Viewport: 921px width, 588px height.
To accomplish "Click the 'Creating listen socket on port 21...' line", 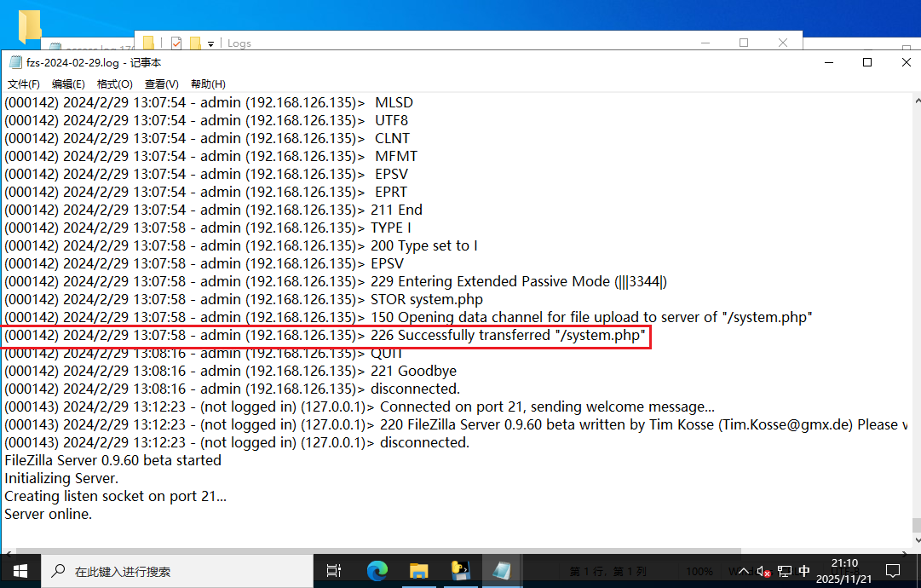I will 115,496.
